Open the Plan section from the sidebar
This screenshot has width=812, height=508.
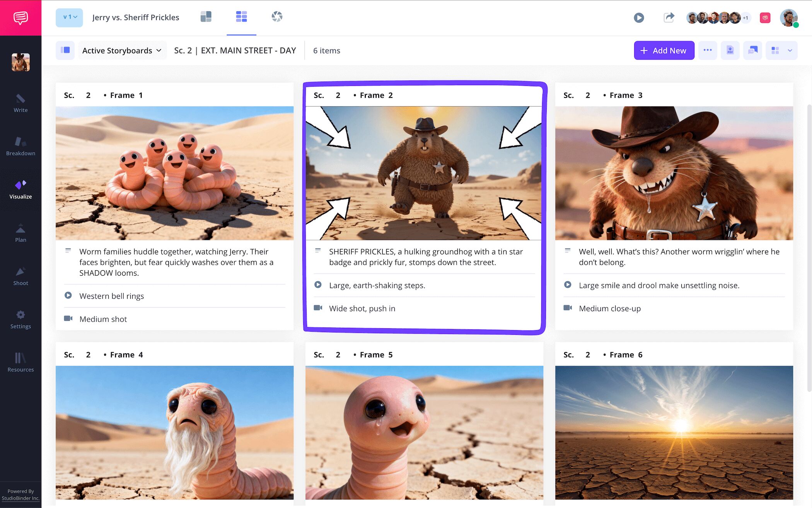[20, 234]
